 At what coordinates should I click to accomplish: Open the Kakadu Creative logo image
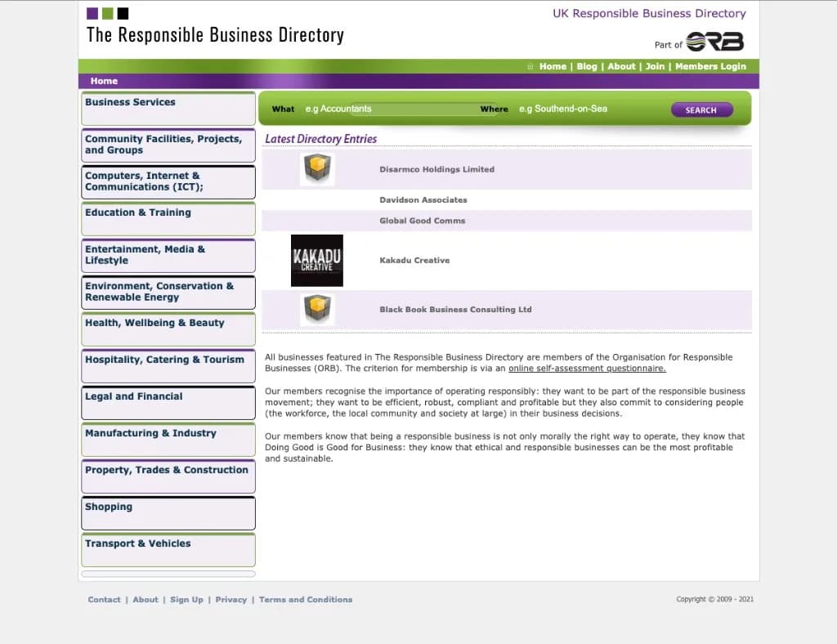click(x=317, y=261)
